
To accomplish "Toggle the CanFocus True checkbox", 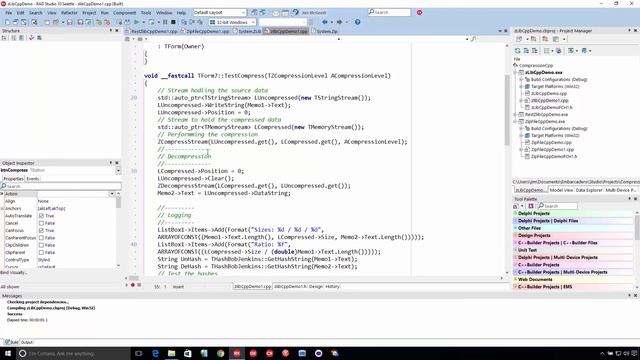I will 41,231.
